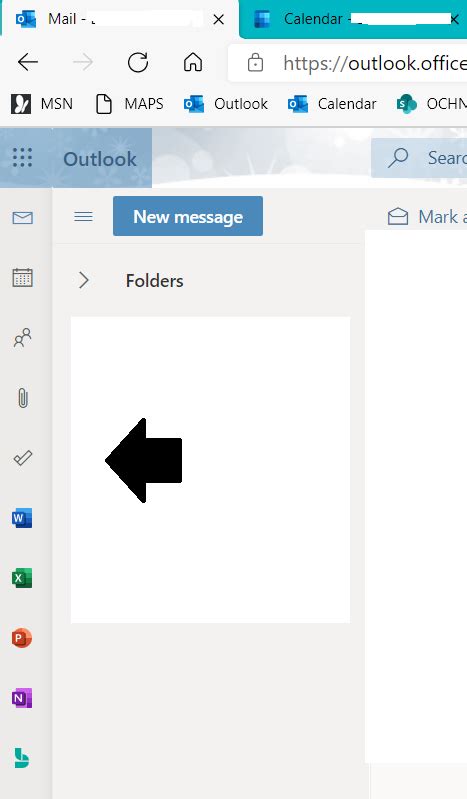Open the Calendar icon in left rail
Image resolution: width=467 pixels, height=799 pixels.
click(x=22, y=278)
